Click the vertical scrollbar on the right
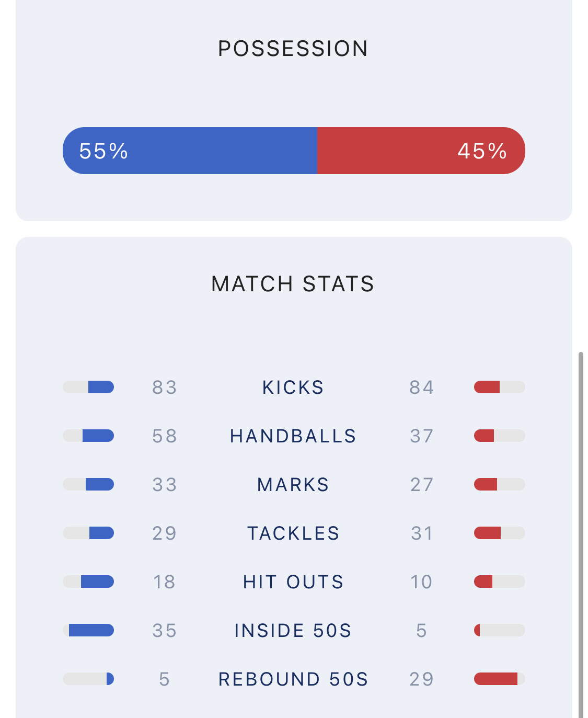Screen dimensions: 588x718 (581, 533)
